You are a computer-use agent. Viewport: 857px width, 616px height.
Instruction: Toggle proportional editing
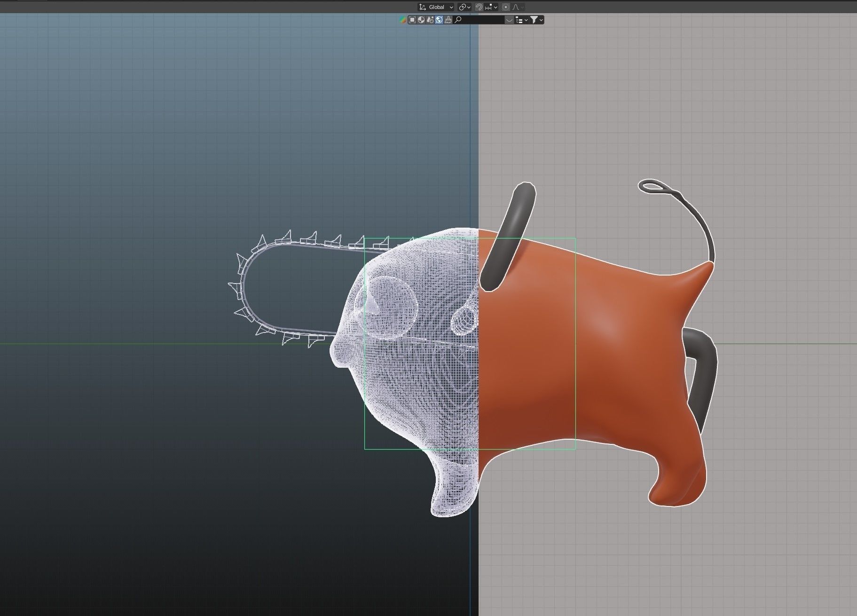coord(506,7)
